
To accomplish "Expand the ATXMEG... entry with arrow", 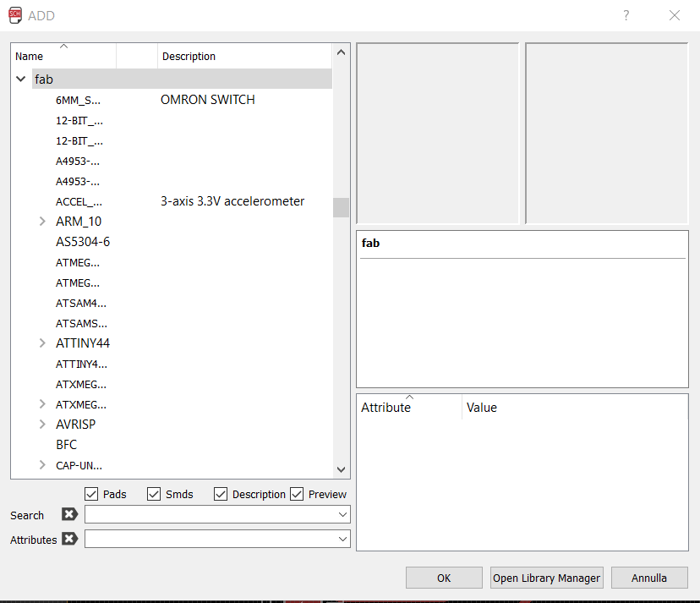I will [42, 404].
